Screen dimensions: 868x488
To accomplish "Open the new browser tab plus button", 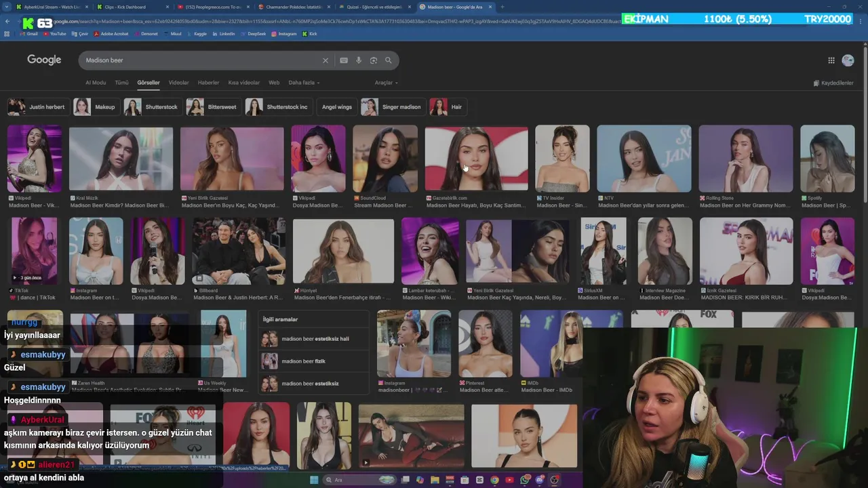I will pos(502,7).
